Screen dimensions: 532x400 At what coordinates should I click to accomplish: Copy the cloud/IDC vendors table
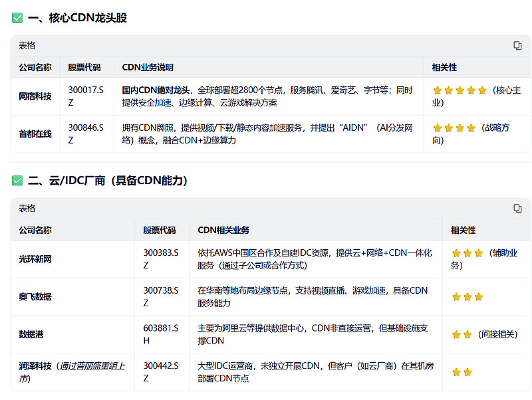517,208
